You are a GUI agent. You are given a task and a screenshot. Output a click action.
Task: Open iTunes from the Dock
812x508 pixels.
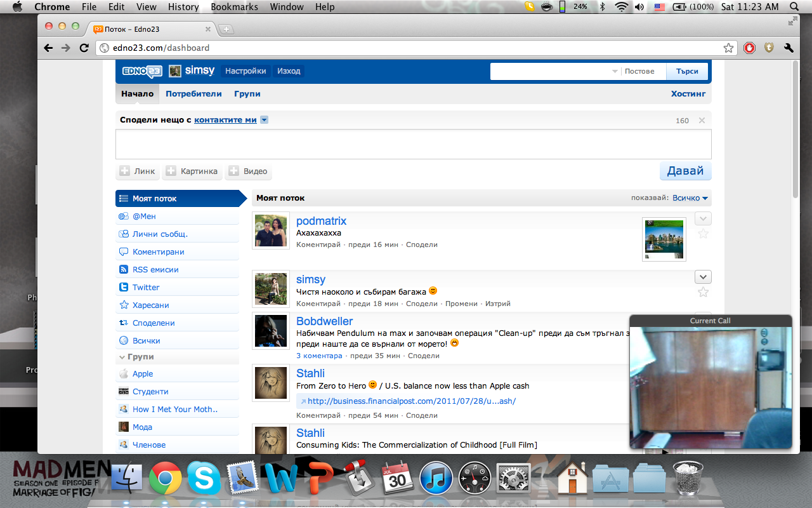pos(436,479)
